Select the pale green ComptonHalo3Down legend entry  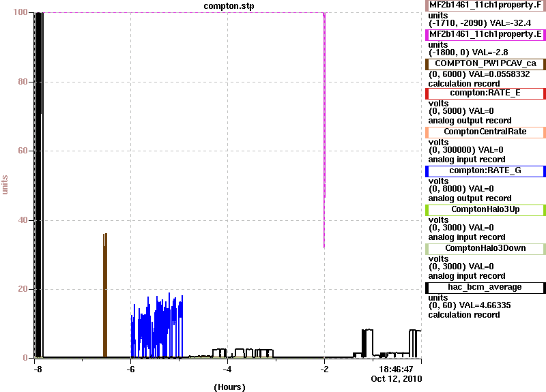pyautogui.click(x=485, y=249)
